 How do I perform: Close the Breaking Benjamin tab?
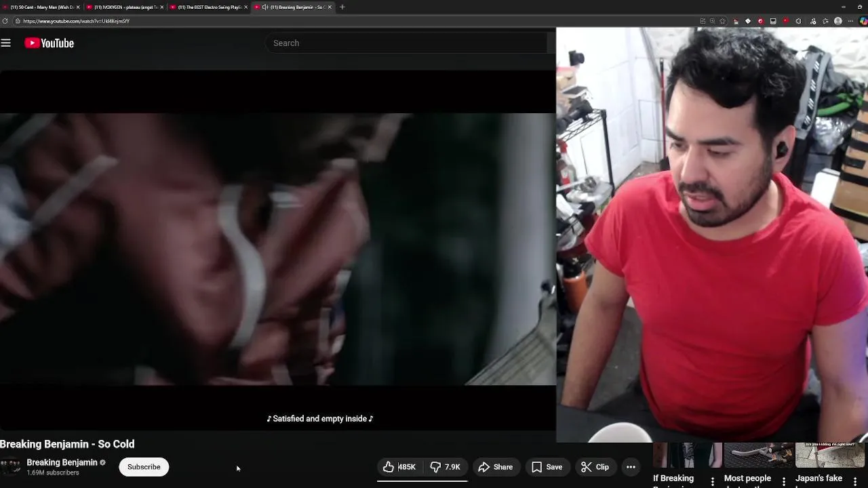tap(330, 7)
